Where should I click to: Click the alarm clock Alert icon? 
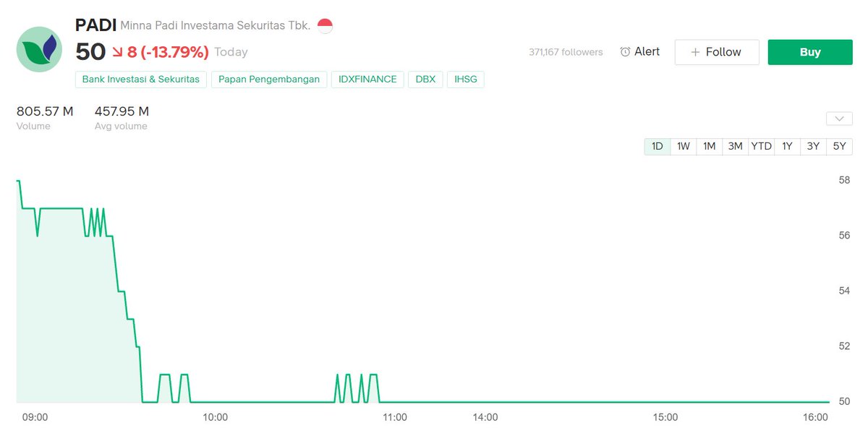[x=625, y=52]
